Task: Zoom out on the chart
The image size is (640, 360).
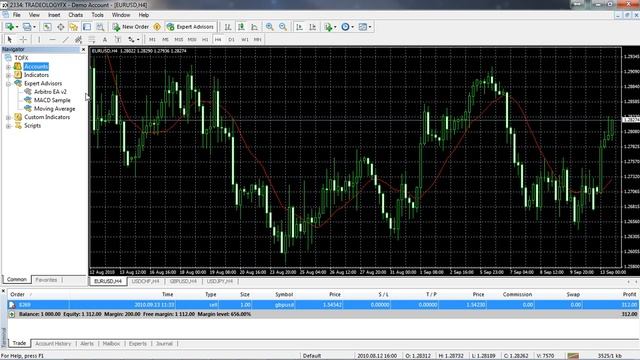Action: [282, 27]
